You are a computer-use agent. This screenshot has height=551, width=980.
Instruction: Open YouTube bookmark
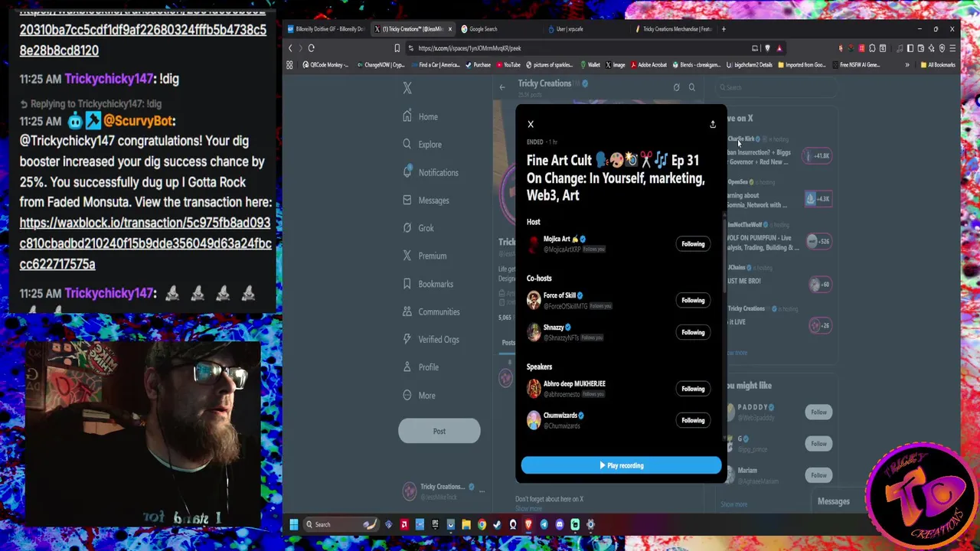pyautogui.click(x=508, y=65)
